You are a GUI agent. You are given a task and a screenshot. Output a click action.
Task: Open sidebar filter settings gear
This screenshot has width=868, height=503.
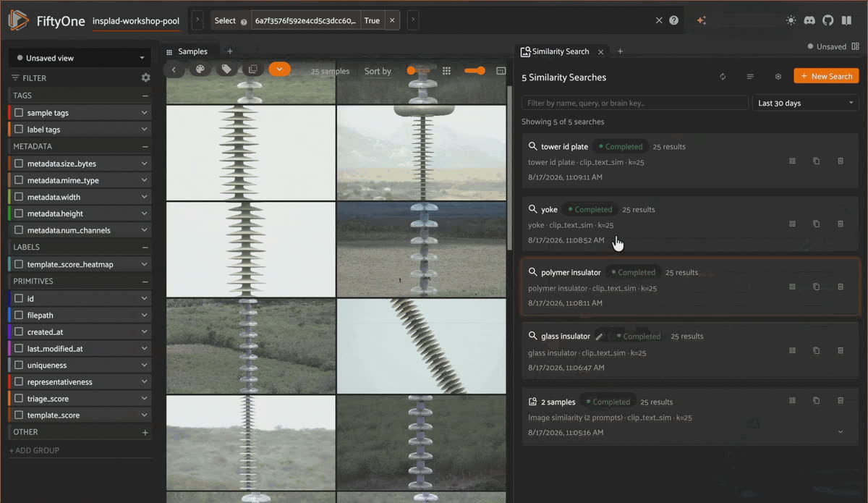point(146,77)
